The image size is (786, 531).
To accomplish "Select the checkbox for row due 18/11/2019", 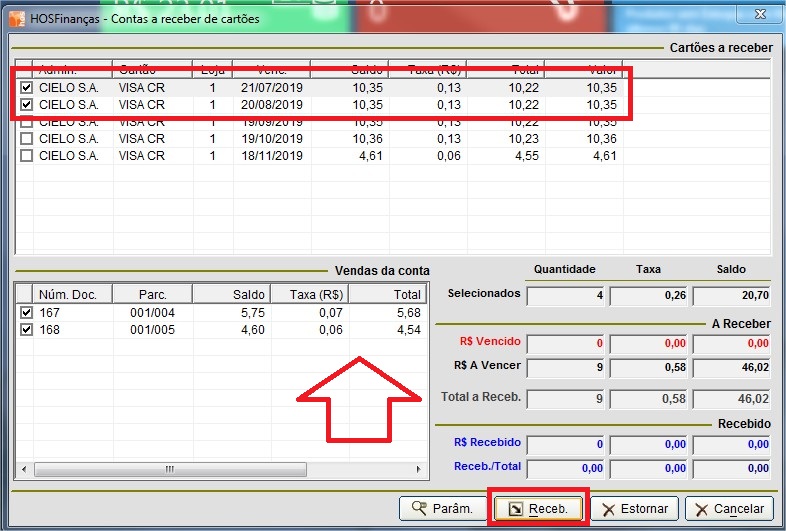I will (x=26, y=156).
